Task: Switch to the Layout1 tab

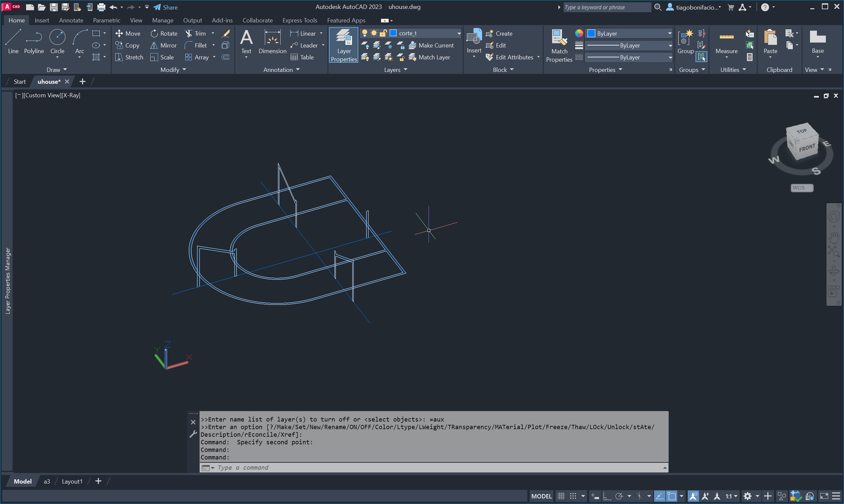Action: point(72,481)
